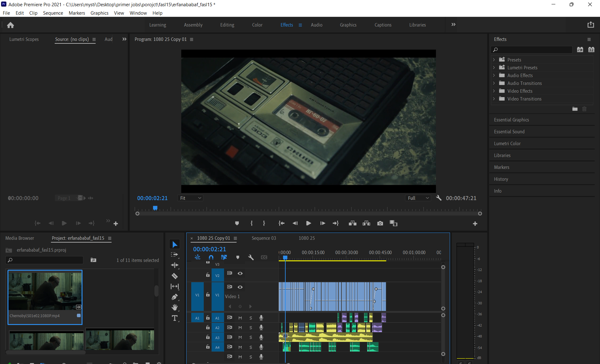Viewport: 600px width, 364px height.
Task: Select the Track Select Forward tool
Action: (175, 255)
